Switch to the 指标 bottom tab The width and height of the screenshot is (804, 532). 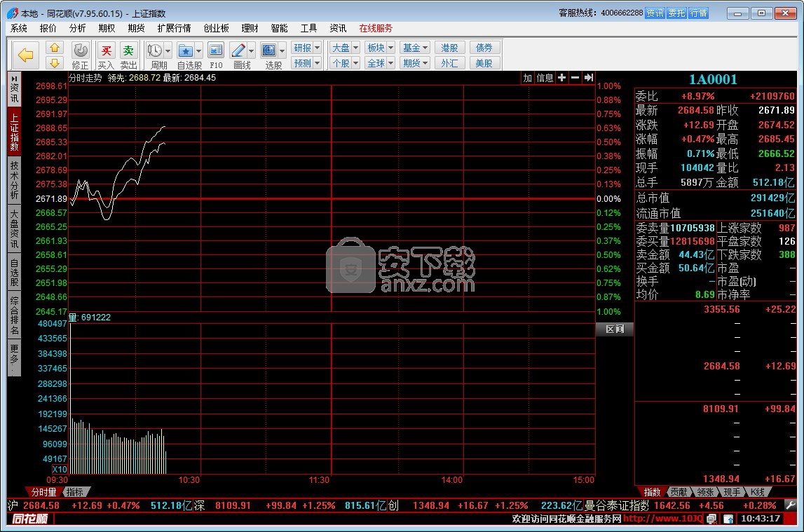tap(76, 492)
